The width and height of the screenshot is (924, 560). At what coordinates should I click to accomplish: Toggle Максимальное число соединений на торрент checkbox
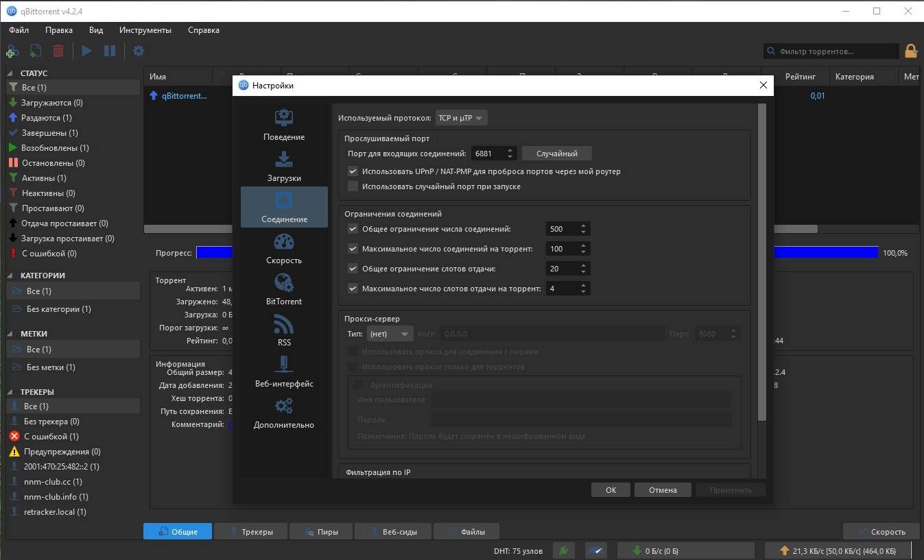(x=353, y=249)
